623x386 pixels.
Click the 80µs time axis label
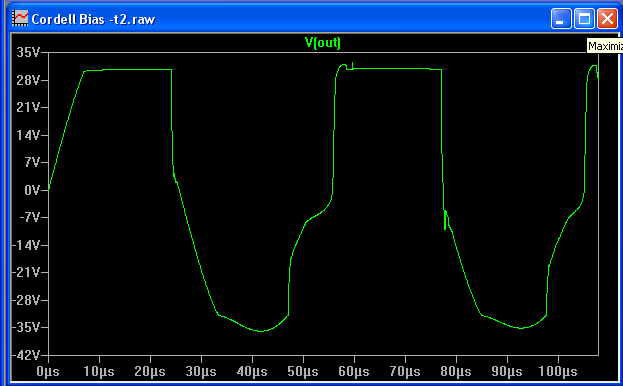(456, 372)
